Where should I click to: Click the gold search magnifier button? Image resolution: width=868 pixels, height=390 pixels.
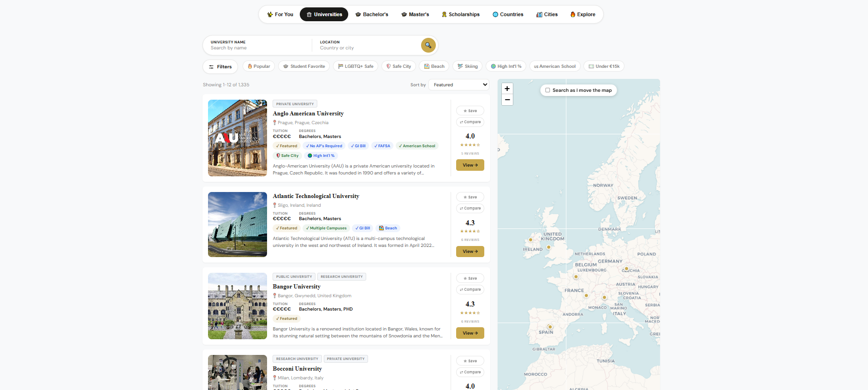click(428, 45)
